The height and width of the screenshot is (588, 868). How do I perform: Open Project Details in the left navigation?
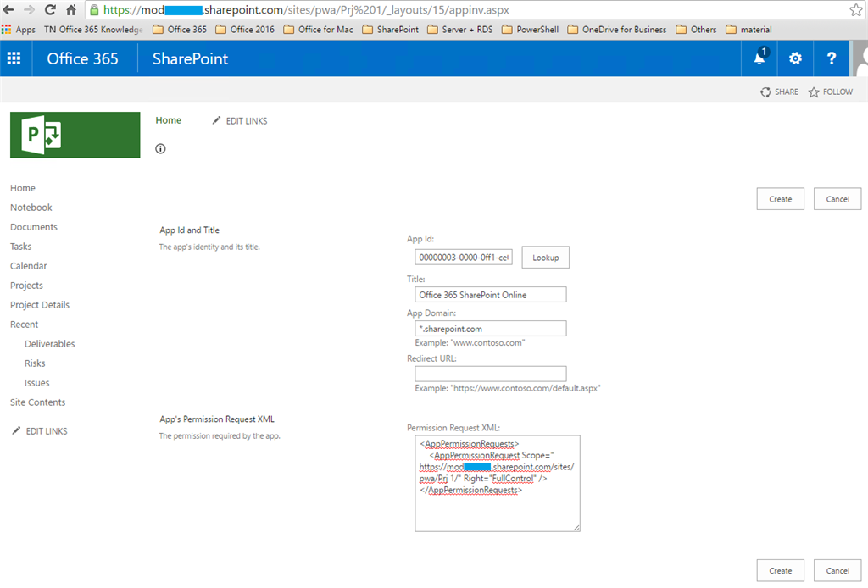pos(40,305)
